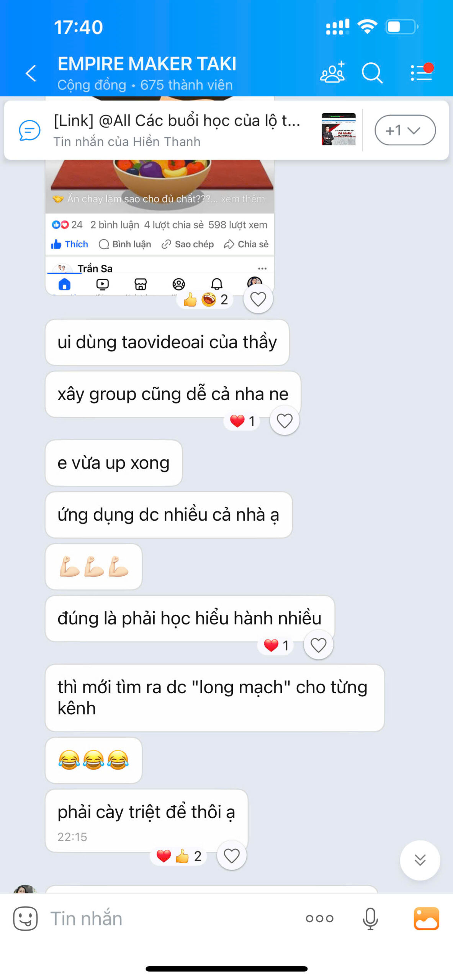453x980 pixels.
Task: Focus the Tin nhắn message field
Action: click(172, 918)
